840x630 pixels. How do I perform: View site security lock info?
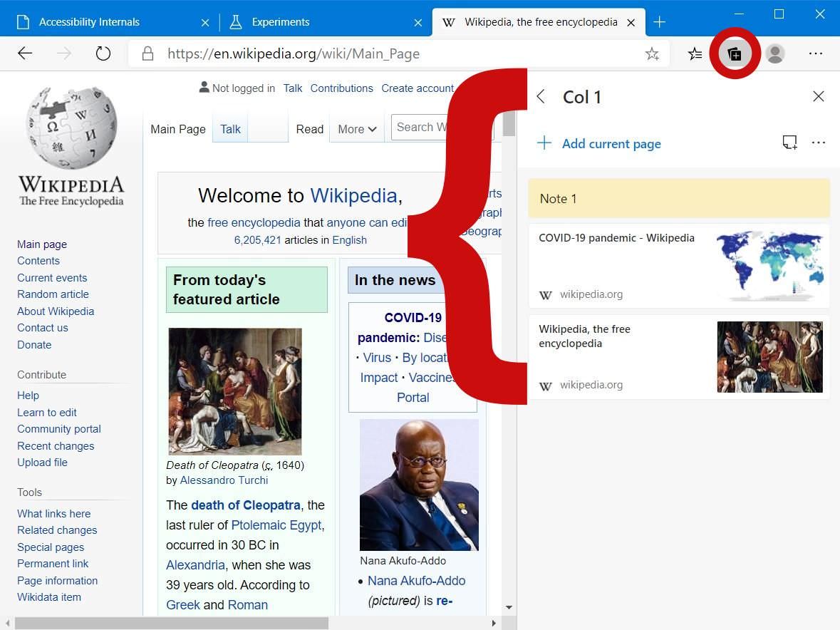[148, 53]
